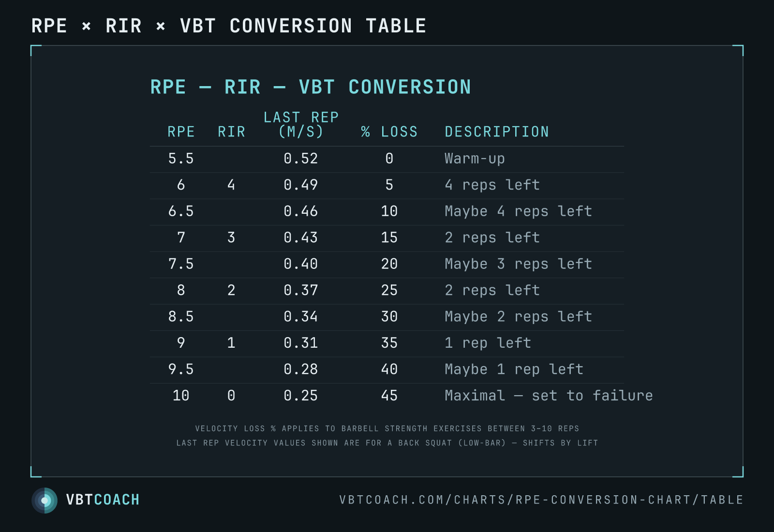Click the 'Maybe 1 rep left' description
Screen dimensions: 774x532
[x=514, y=370]
